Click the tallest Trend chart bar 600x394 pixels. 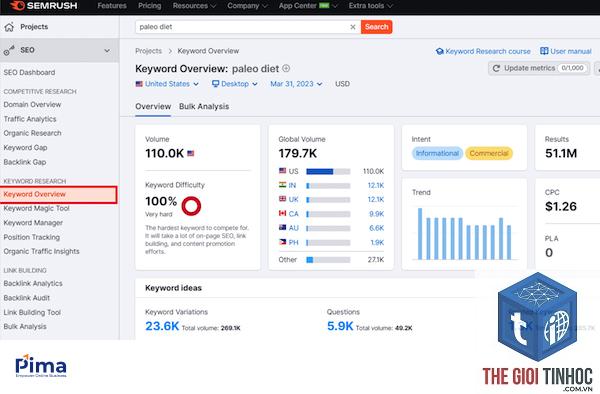pos(420,234)
